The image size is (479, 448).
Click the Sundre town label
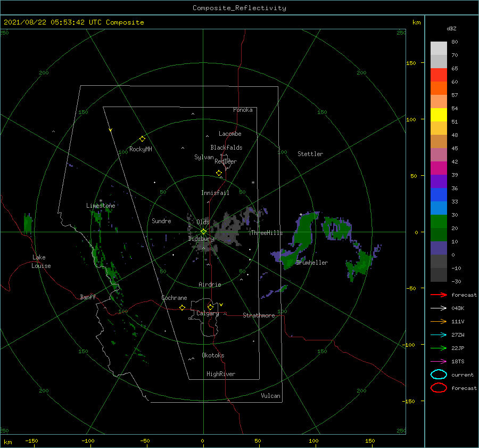pyautogui.click(x=161, y=221)
